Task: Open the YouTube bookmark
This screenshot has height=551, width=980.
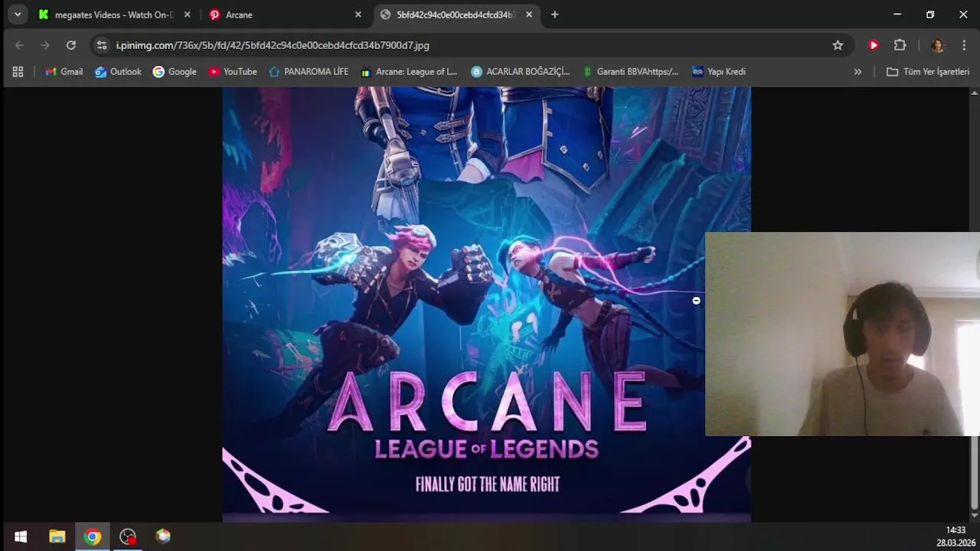Action: 232,71
